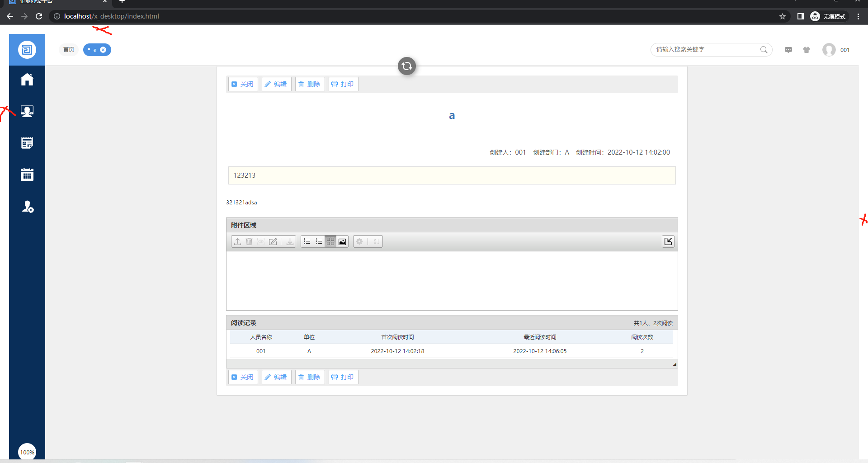
Task: Click the search keyword input field
Action: (x=705, y=50)
